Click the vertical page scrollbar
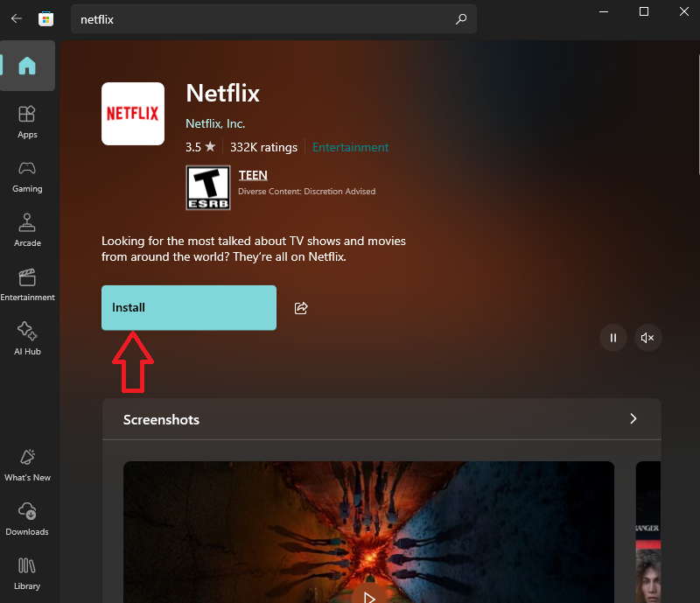The height and width of the screenshot is (603, 700). click(x=698, y=114)
